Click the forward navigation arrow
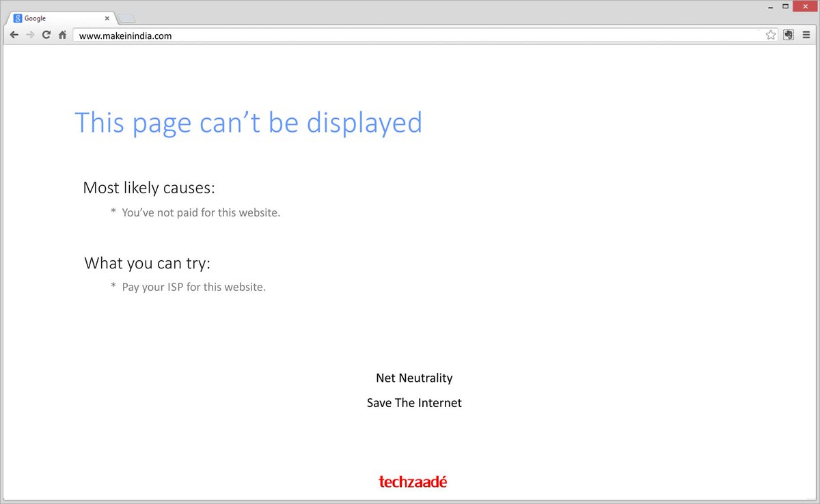820x504 pixels. [x=30, y=35]
